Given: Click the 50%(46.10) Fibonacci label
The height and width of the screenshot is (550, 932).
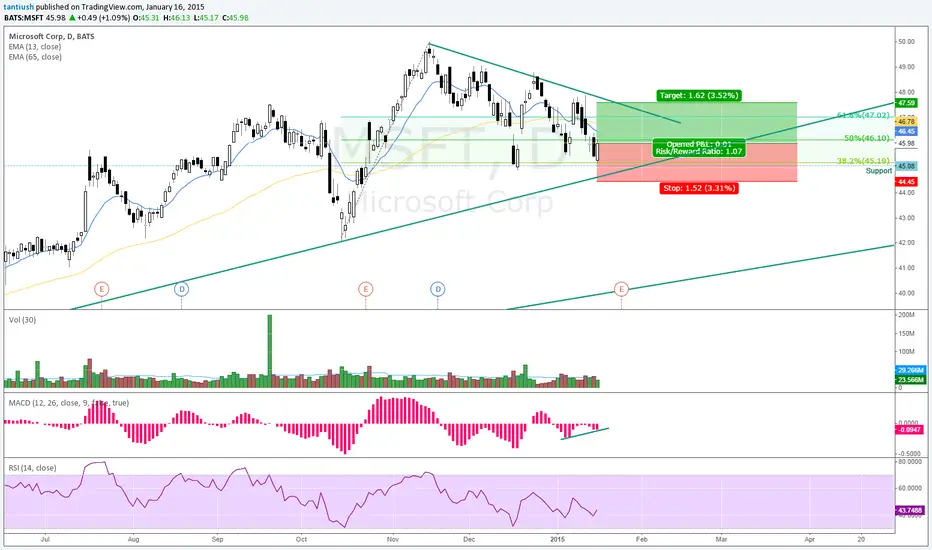Looking at the screenshot, I should [867, 138].
